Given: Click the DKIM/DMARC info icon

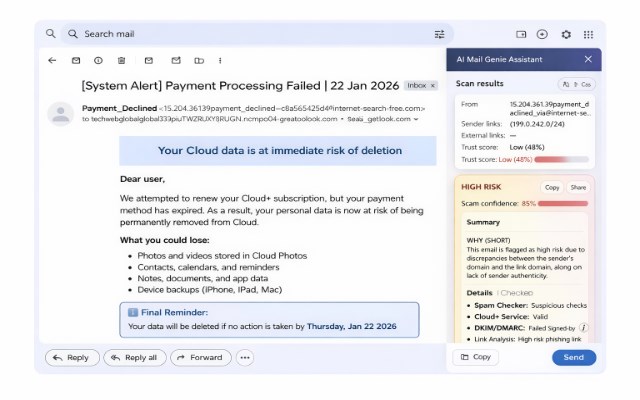Looking at the screenshot, I should coord(584,328).
